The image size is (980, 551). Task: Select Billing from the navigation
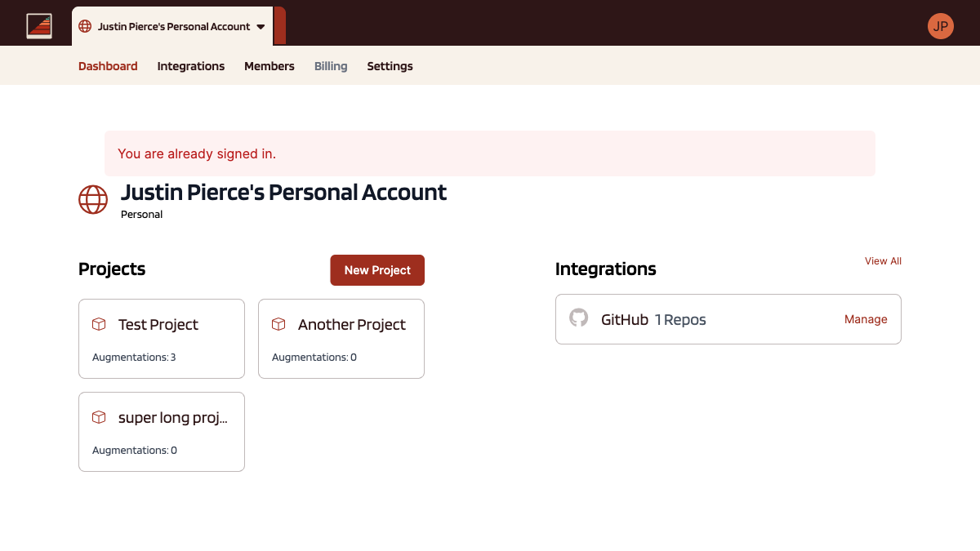tap(331, 66)
